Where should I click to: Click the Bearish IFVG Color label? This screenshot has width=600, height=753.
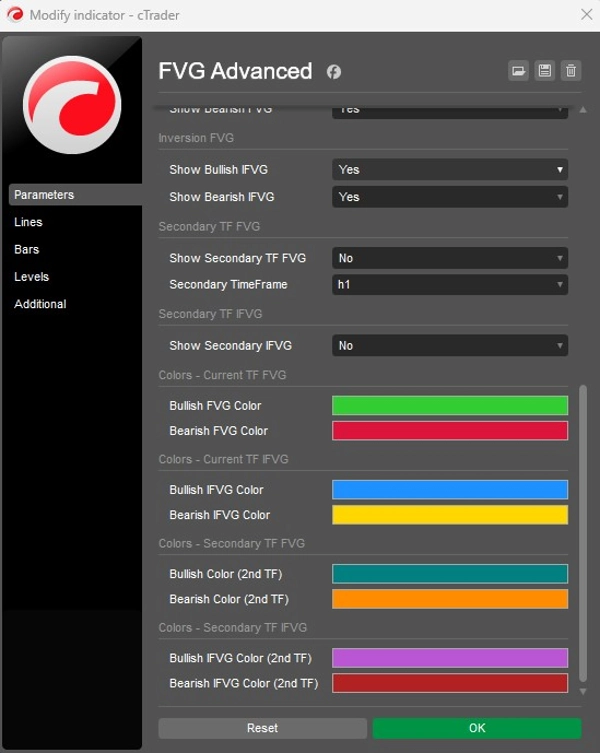[220, 515]
